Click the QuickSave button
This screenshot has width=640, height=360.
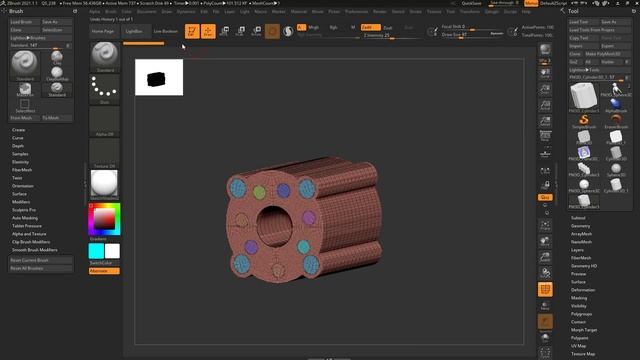[471, 3]
